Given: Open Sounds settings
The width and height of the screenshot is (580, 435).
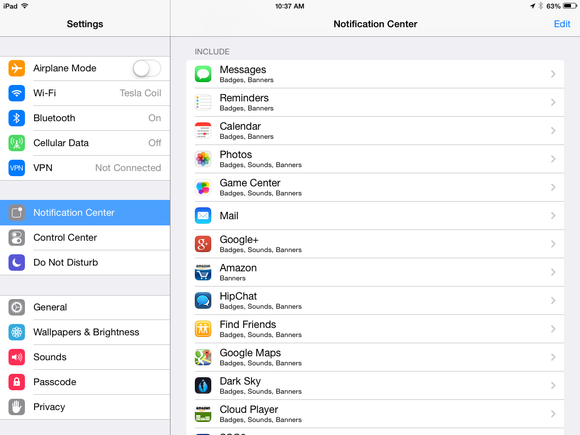Looking at the screenshot, I should point(85,357).
